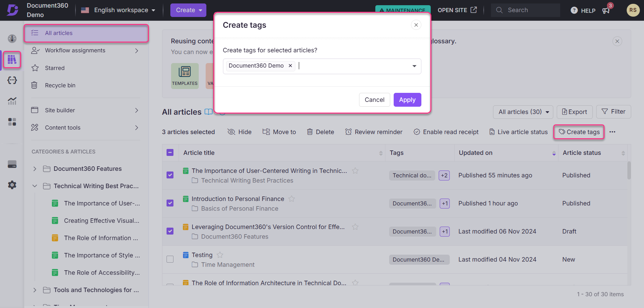644x308 pixels.
Task: Open the Documentation library icon
Action: (x=12, y=60)
